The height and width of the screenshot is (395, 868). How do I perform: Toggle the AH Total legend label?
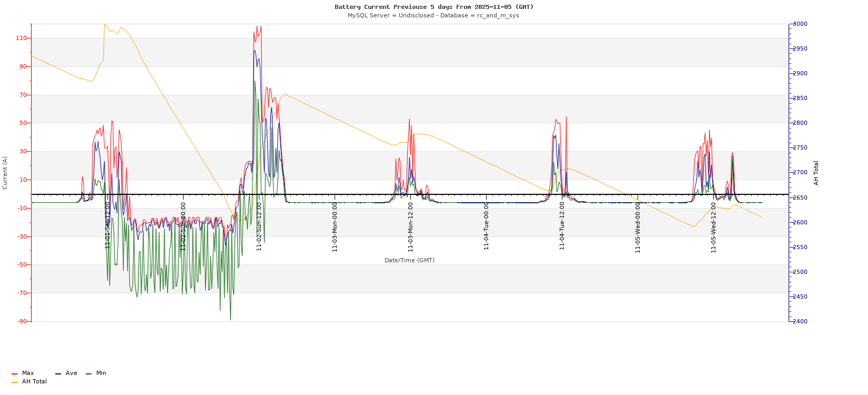point(34,382)
